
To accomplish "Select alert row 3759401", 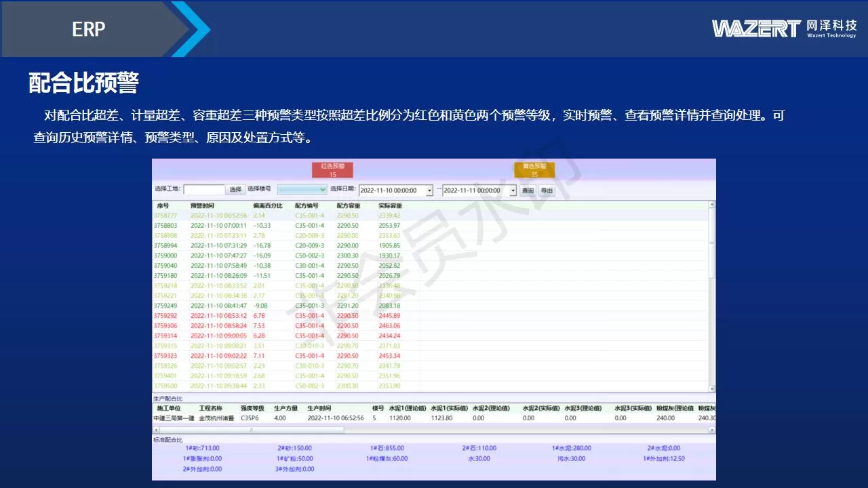I will click(430, 375).
